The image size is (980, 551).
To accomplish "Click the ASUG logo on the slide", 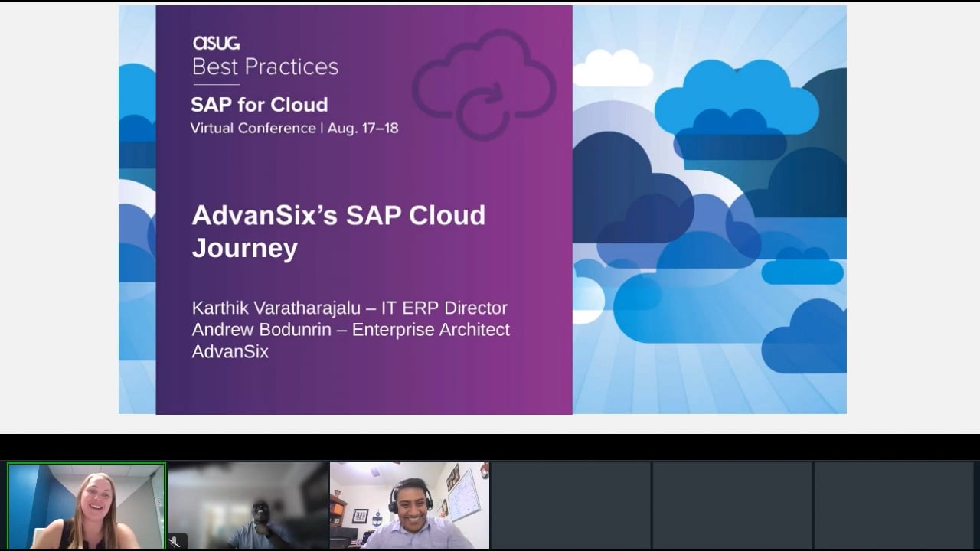I will pyautogui.click(x=216, y=43).
